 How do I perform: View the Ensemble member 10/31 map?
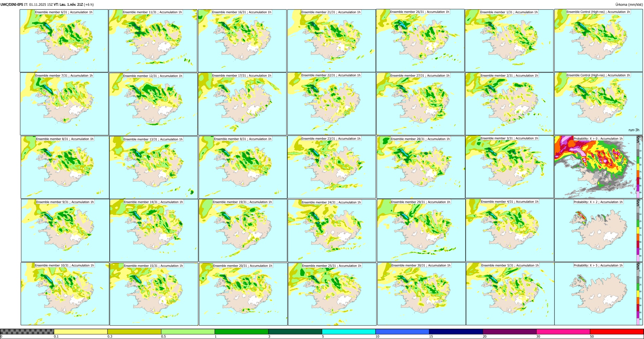65,294
